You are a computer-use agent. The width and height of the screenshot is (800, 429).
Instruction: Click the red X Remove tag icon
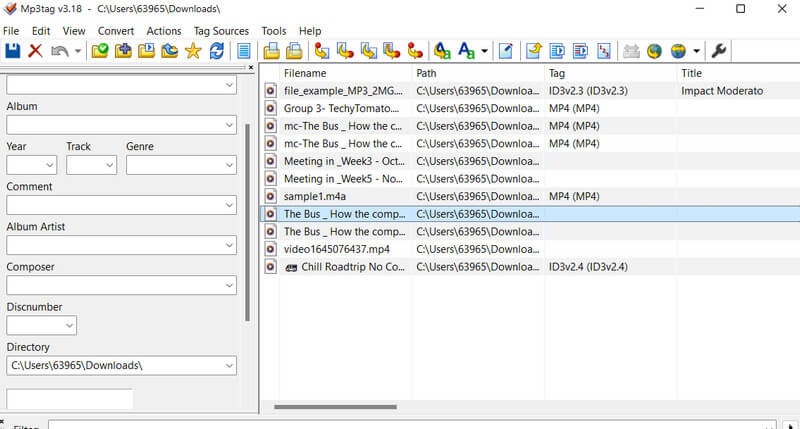point(35,51)
